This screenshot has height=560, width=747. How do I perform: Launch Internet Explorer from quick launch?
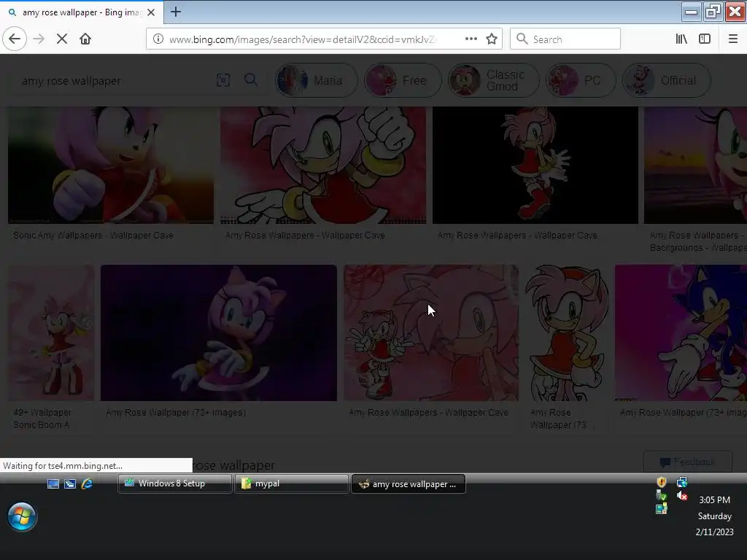pos(87,484)
